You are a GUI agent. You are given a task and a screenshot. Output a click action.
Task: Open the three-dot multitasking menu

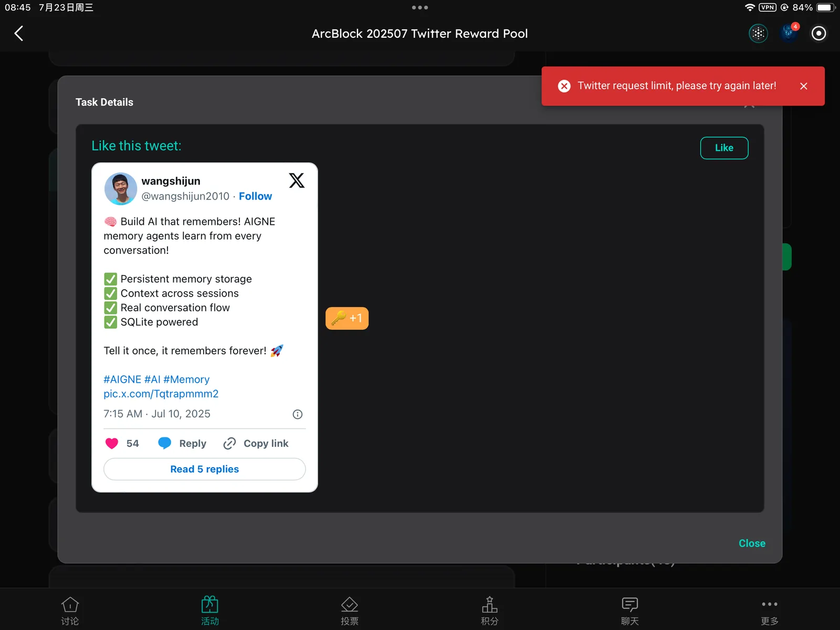420,7
